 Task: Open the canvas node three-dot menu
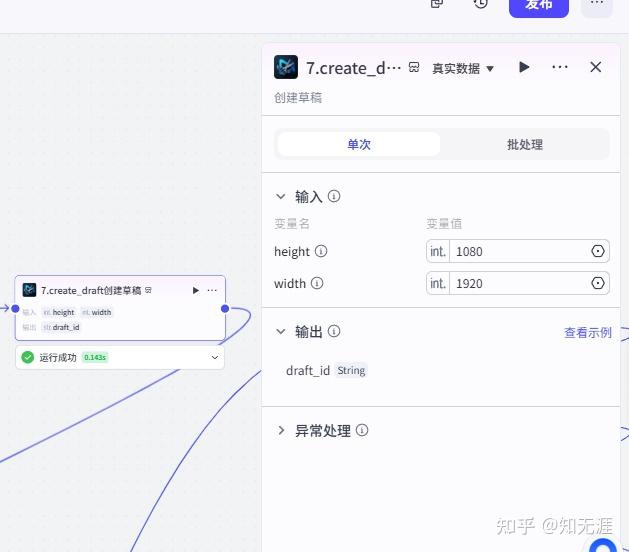point(212,290)
